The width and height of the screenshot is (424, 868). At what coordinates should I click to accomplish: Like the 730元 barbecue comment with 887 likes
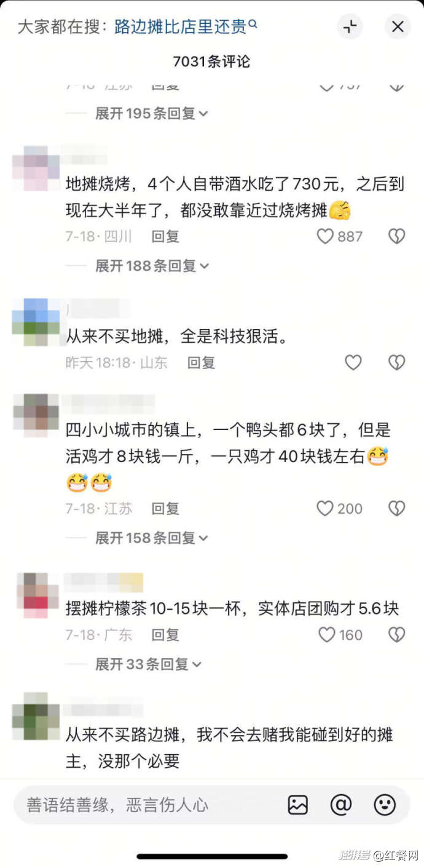[x=325, y=236]
